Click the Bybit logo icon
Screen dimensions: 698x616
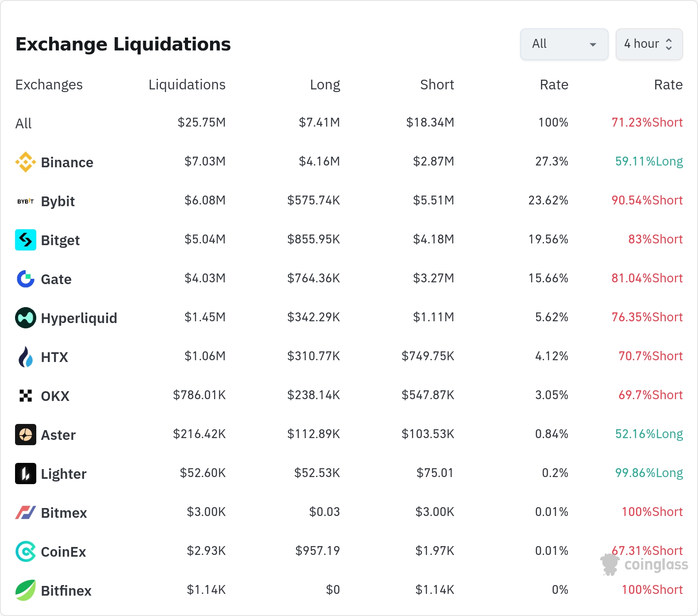26,201
